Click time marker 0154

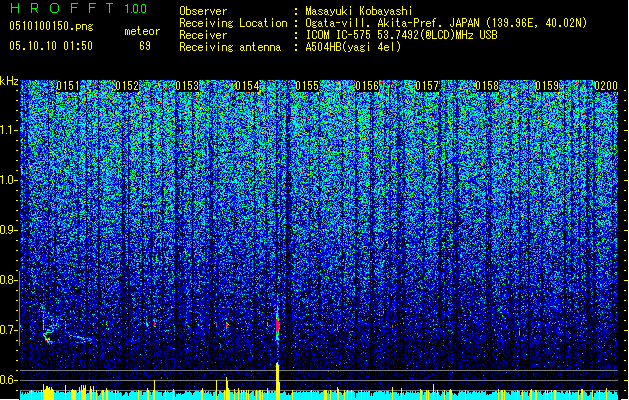[x=248, y=86]
